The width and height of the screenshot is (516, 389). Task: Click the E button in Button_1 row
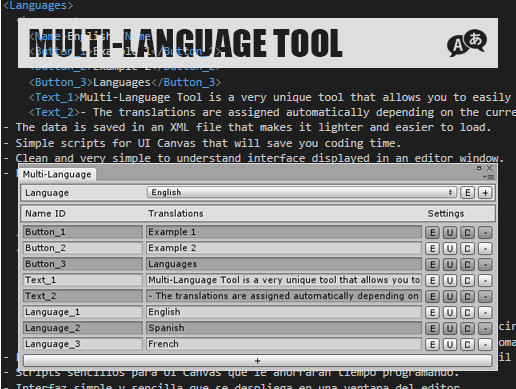432,232
